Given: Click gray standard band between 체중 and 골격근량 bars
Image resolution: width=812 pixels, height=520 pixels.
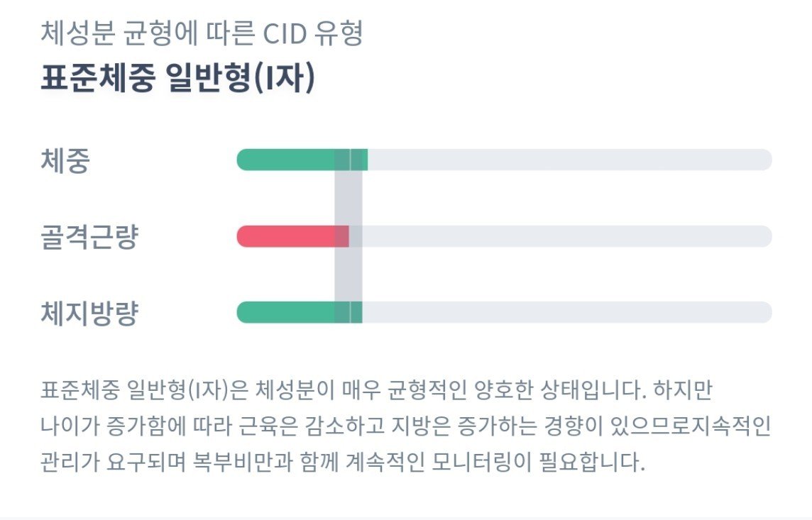Looking at the screenshot, I should click(348, 198).
